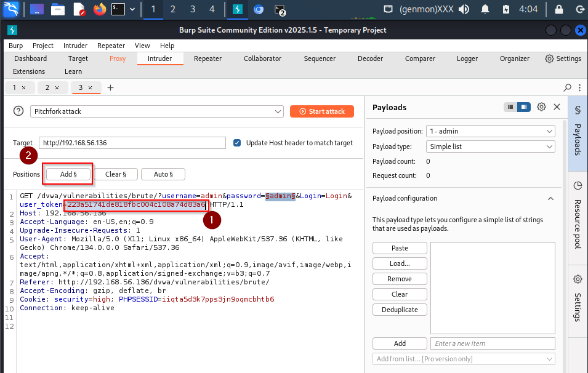588x373 pixels.
Task: Click the Add § position button
Action: tap(68, 174)
